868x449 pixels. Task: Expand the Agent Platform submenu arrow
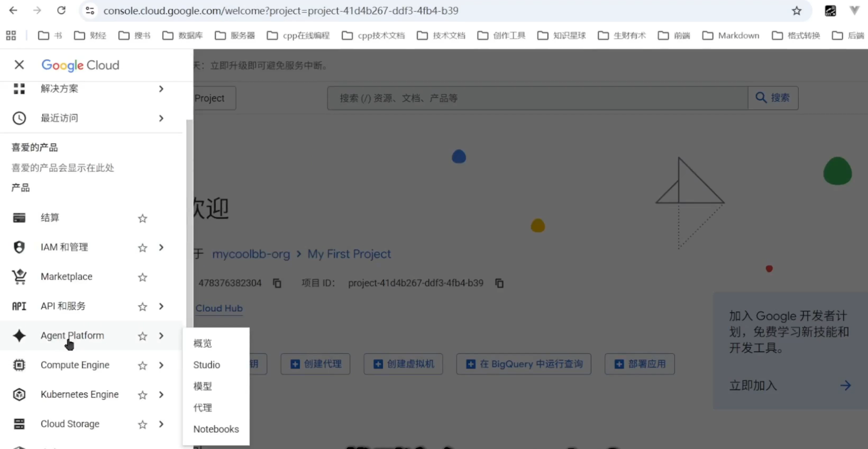161,336
